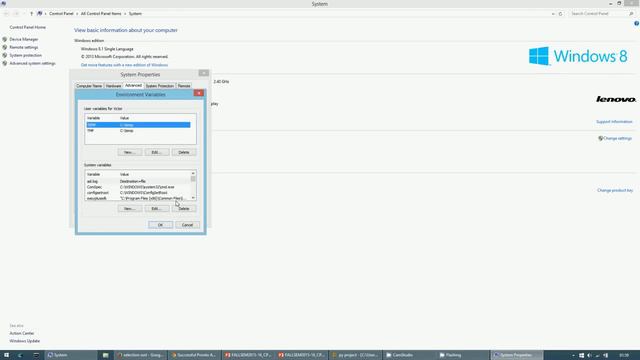The image size is (640, 360).
Task: Click Change settings link
Action: (617, 138)
